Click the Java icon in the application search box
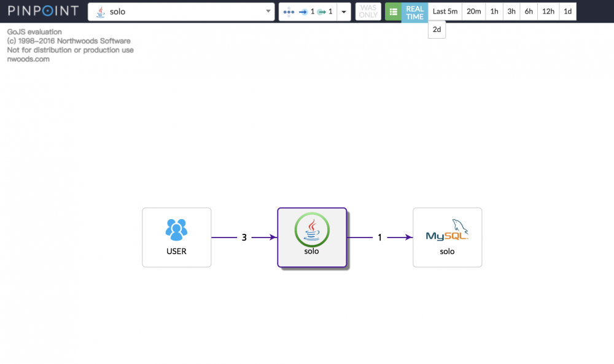Screen dimensions: 614x364 (99, 11)
